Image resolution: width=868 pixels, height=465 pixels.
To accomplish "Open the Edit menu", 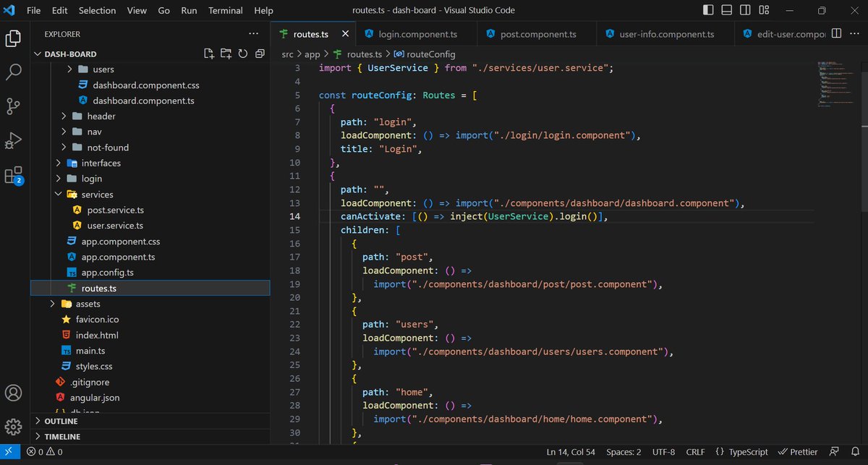I will click(x=60, y=11).
